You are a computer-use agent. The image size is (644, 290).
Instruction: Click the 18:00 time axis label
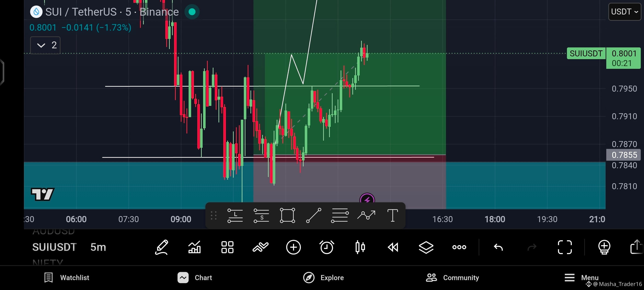[495, 219]
